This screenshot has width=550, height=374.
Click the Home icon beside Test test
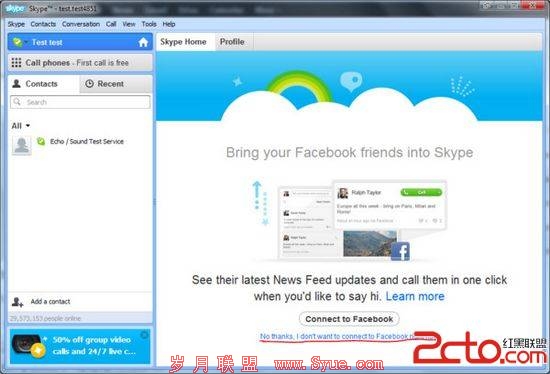click(143, 42)
